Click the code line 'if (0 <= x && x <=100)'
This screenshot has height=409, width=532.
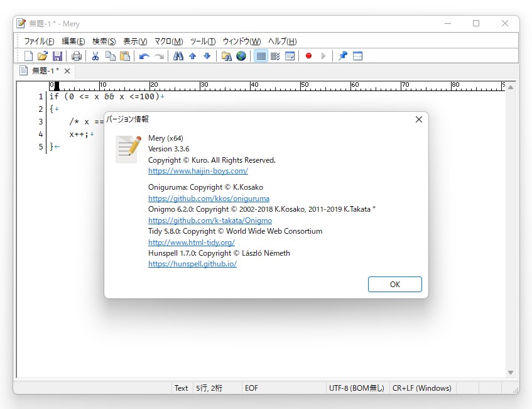tap(104, 96)
